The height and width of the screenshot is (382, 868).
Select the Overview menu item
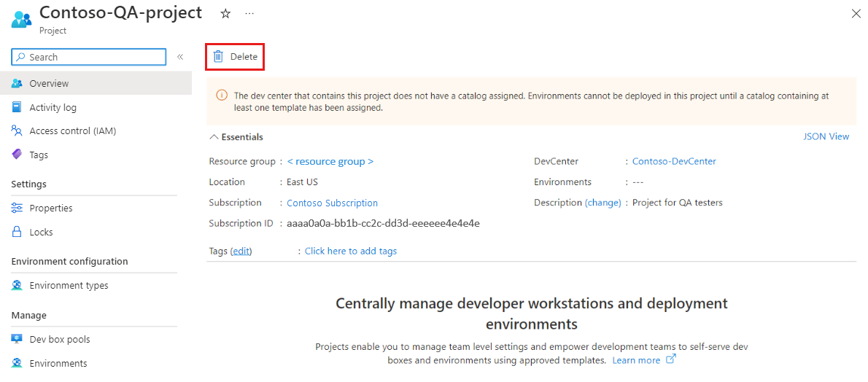click(96, 84)
